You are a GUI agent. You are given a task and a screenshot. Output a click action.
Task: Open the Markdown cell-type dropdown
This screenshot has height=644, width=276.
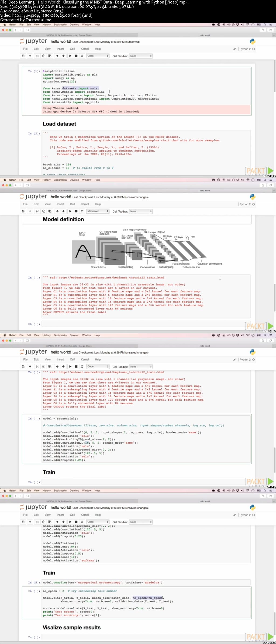pos(98,211)
